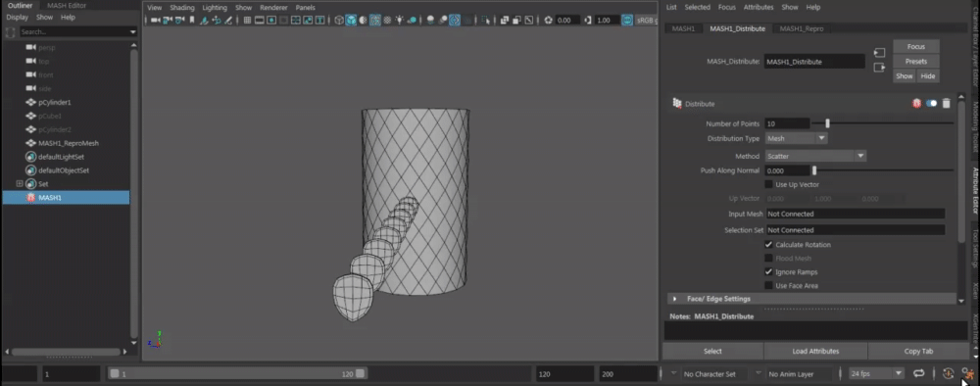Toggle the Distribute node enable switch

click(932, 104)
